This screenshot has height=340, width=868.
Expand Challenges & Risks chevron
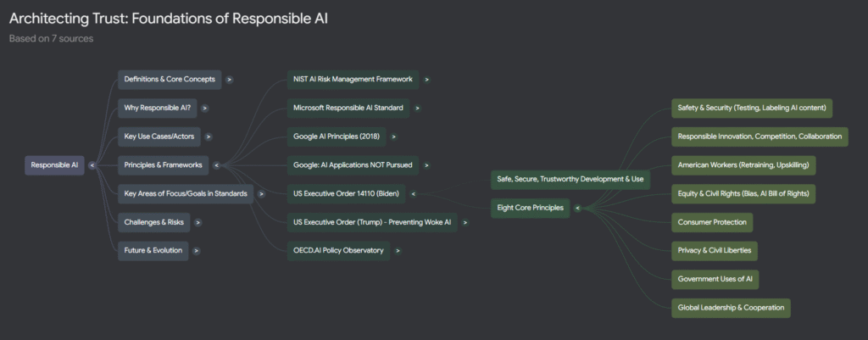pyautogui.click(x=198, y=222)
